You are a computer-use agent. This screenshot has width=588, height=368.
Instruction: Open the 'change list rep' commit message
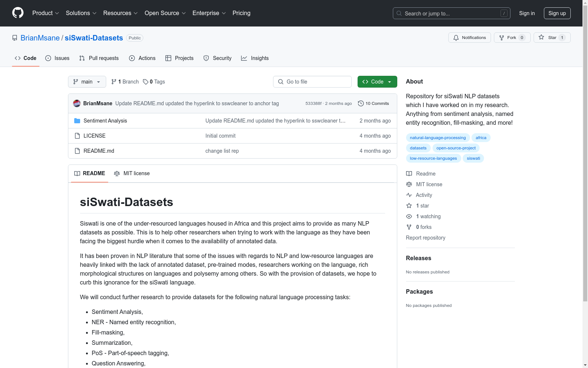(x=222, y=151)
